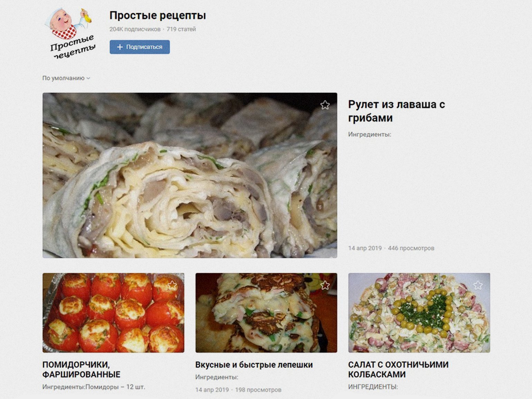Image resolution: width=532 pixels, height=399 pixels.
Task: Open the large lavash roll photo
Action: click(190, 175)
